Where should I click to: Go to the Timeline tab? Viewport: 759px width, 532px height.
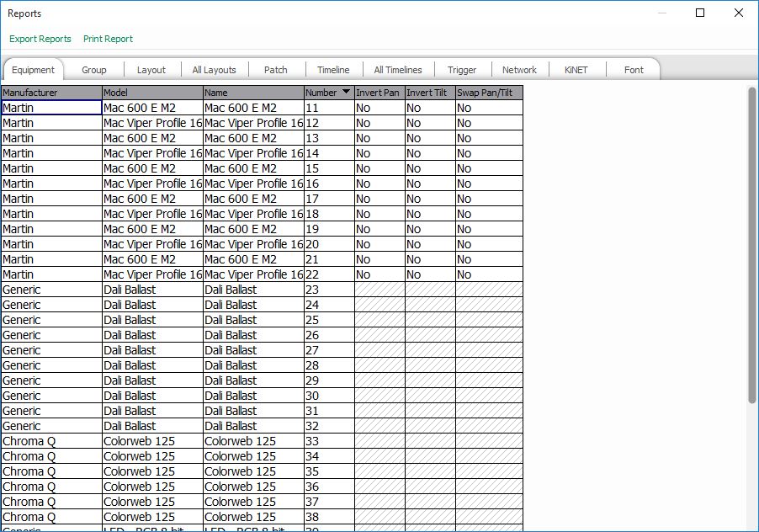tap(333, 70)
